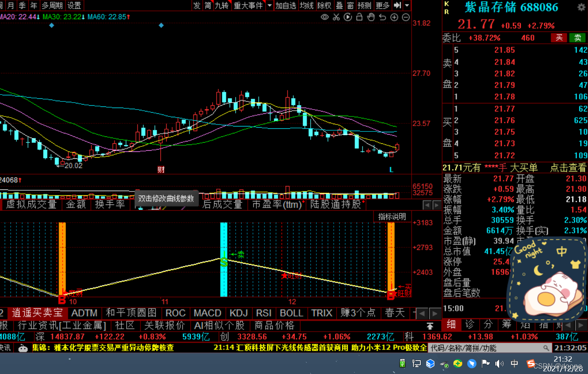Click the magnifier icon in search box

click(546, 348)
